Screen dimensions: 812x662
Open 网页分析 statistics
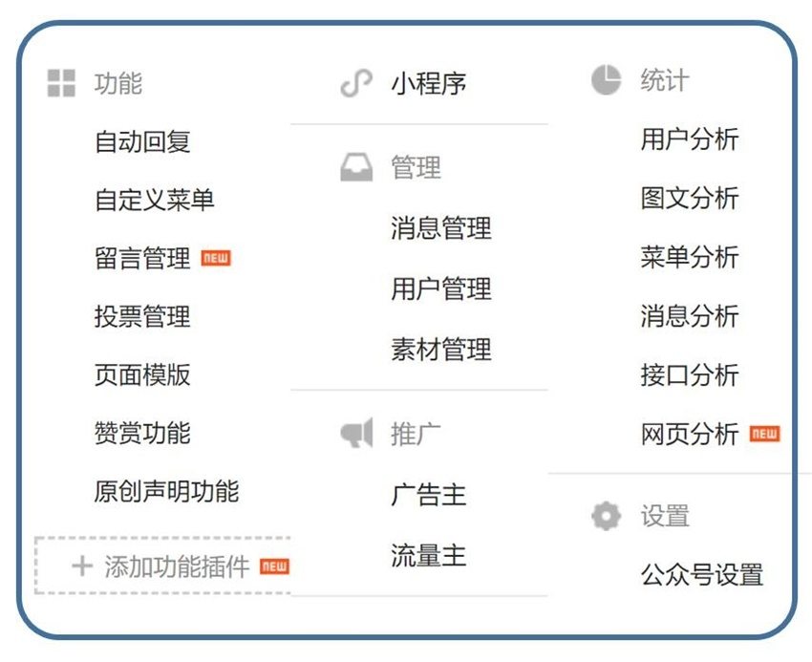pos(690,434)
